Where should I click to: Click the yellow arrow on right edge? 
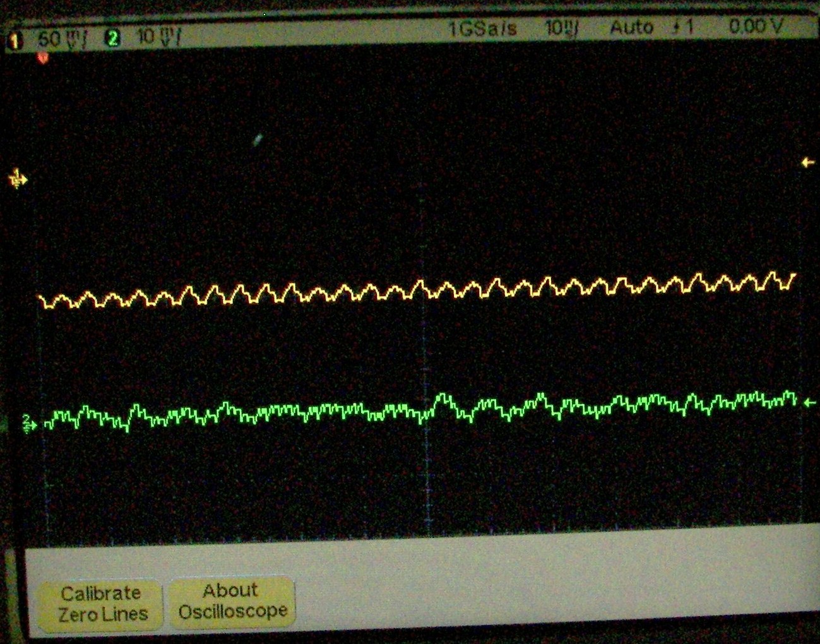pyautogui.click(x=807, y=163)
